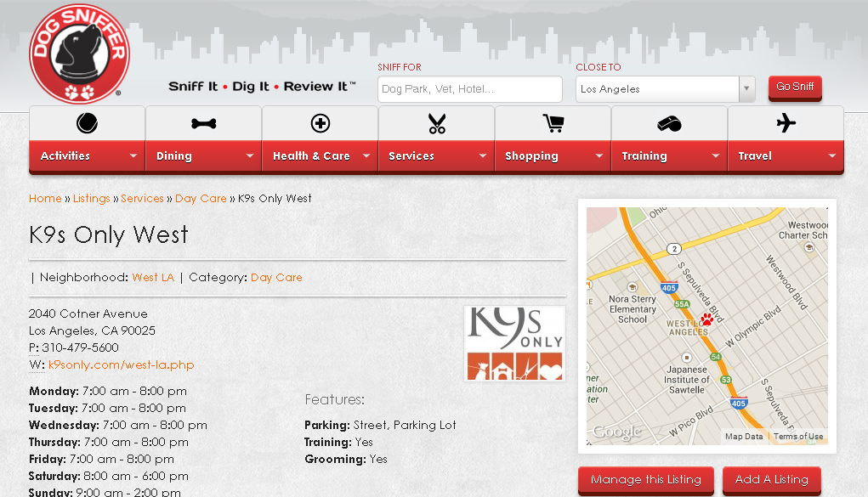Click the K9s Only West page heading
This screenshot has height=497, width=868.
[x=109, y=234]
